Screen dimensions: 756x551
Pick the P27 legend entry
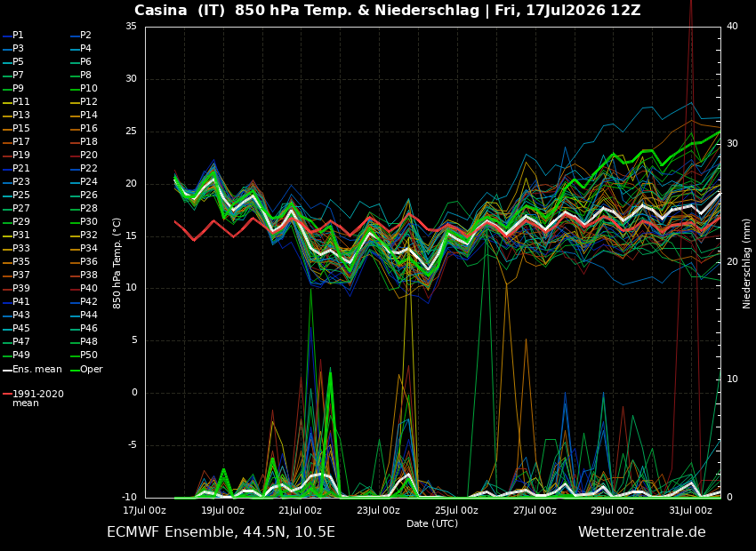(x=16, y=208)
